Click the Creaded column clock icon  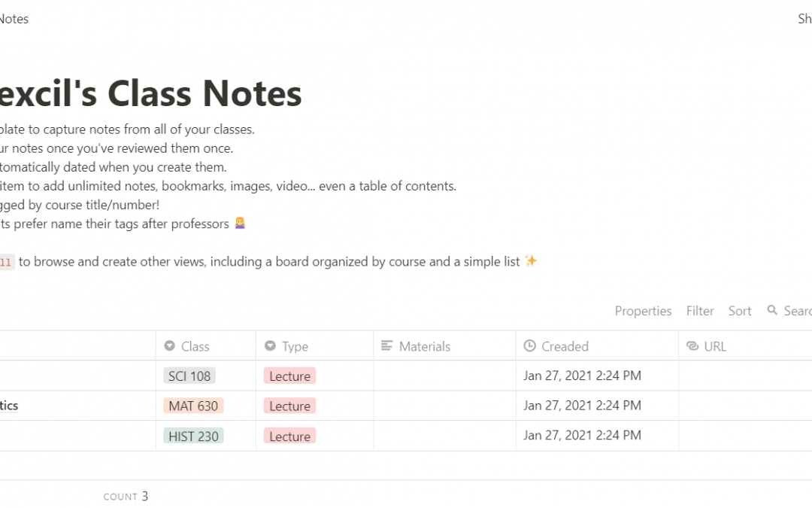coord(529,345)
